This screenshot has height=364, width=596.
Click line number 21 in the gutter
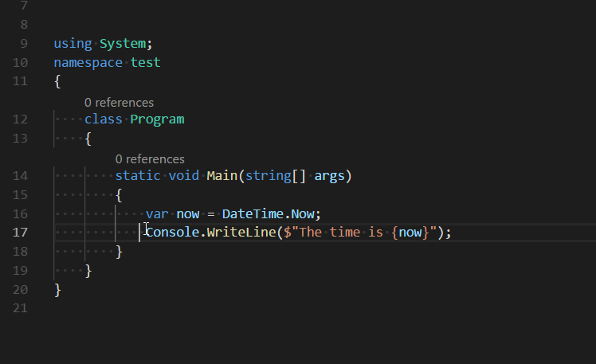point(20,308)
